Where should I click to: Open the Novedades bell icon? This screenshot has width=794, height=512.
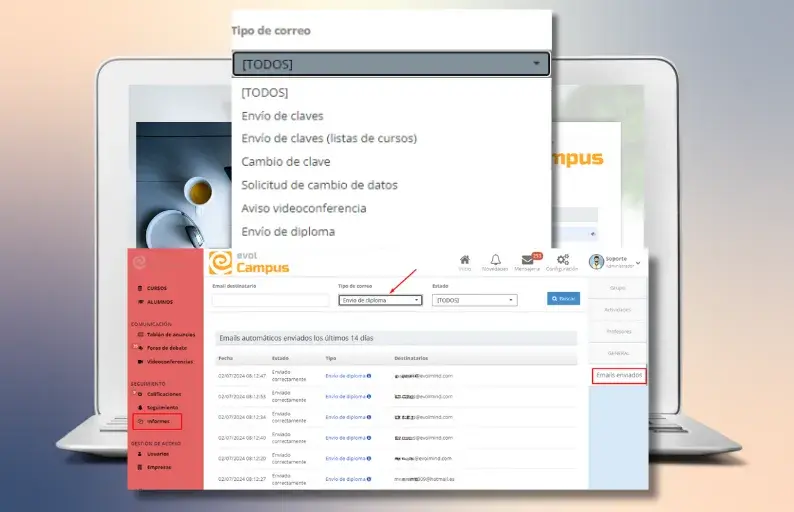coord(495,260)
